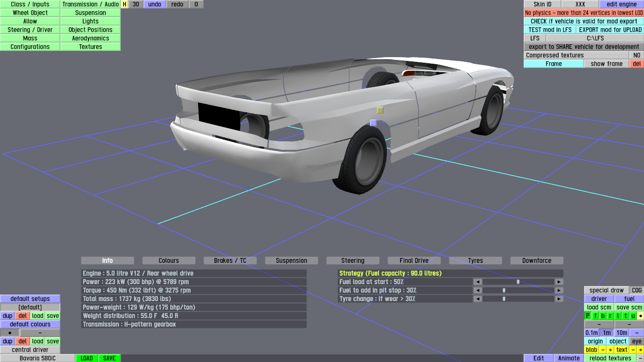Click EXPORT mod for UPLOAD
The width and height of the screenshot is (644, 362).
(x=611, y=30)
